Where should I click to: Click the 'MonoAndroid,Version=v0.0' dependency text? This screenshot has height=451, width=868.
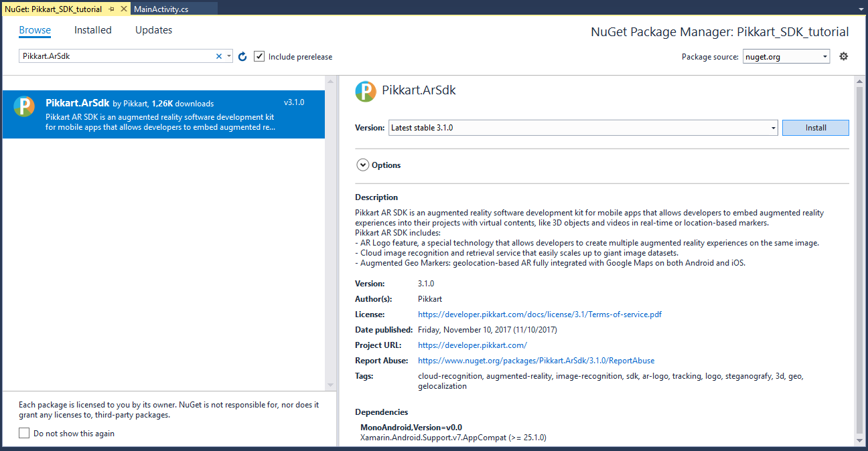[411, 427]
